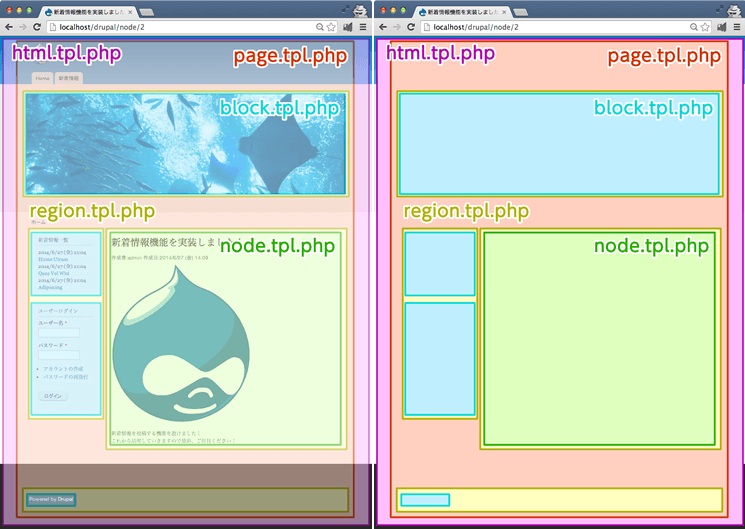Viewport: 745px width, 529px height.
Task: Bookmark page with star in left browser
Action: click(331, 27)
